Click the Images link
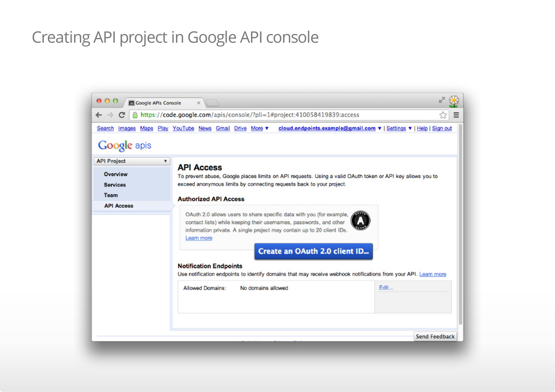 pyautogui.click(x=127, y=128)
